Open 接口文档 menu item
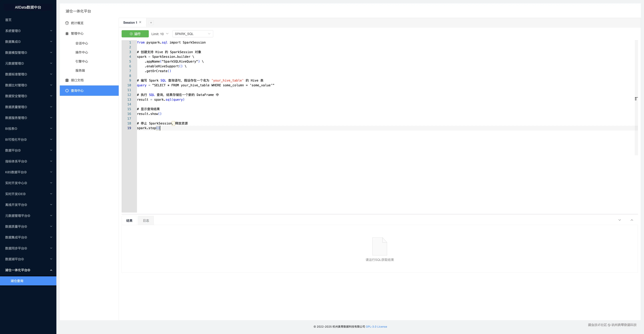The width and height of the screenshot is (644, 334). 89,80
